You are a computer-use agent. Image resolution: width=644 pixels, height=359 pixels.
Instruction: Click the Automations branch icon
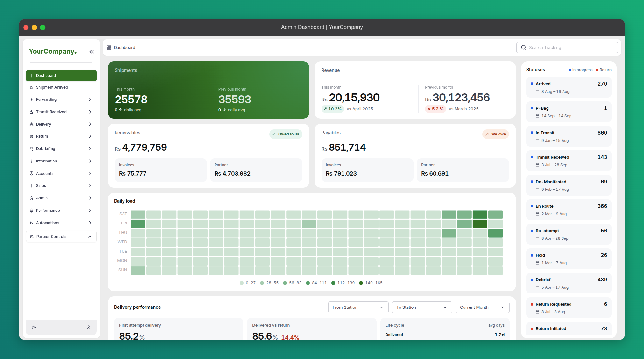point(32,223)
